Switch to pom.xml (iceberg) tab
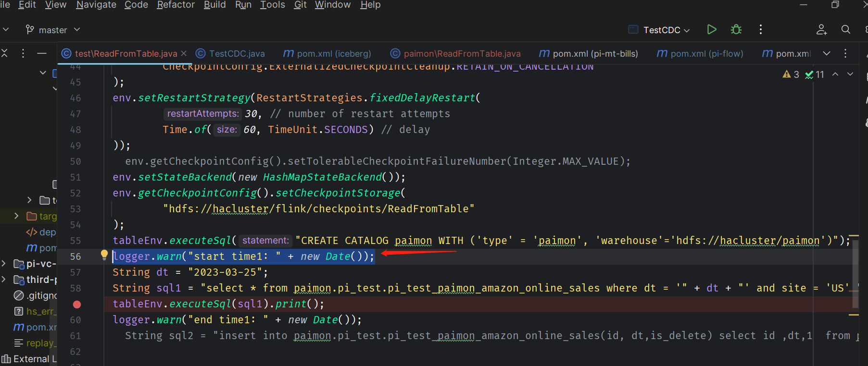 point(327,53)
